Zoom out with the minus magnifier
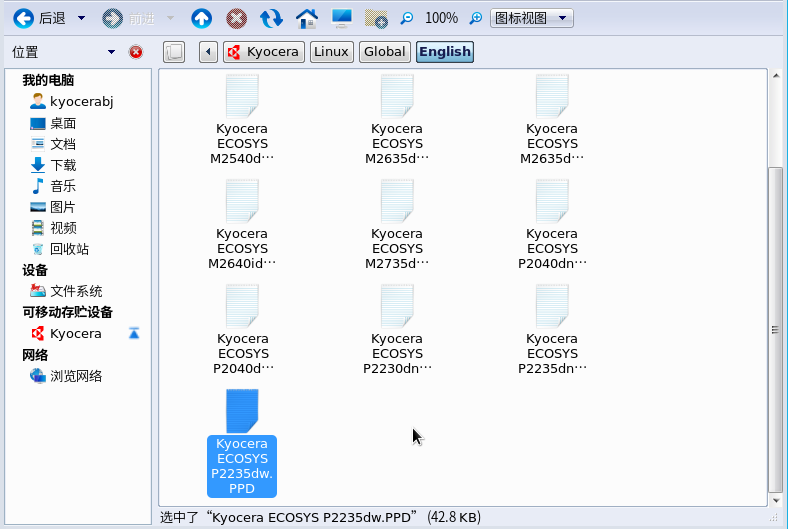The height and width of the screenshot is (529, 788). (407, 18)
